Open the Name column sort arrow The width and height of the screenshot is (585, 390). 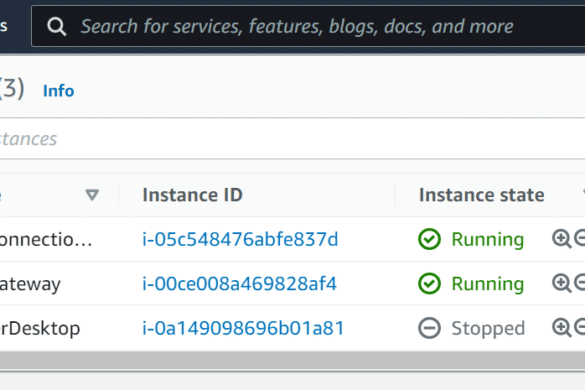pos(92,195)
